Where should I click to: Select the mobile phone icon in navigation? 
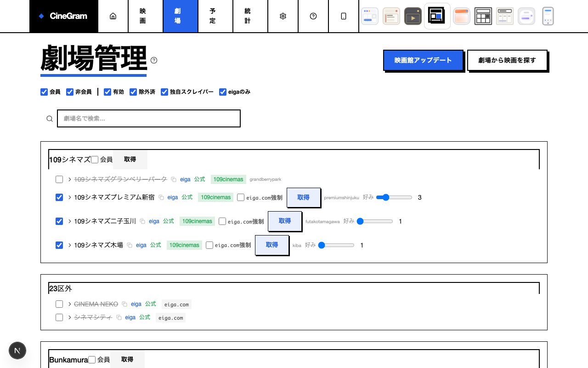(x=344, y=16)
